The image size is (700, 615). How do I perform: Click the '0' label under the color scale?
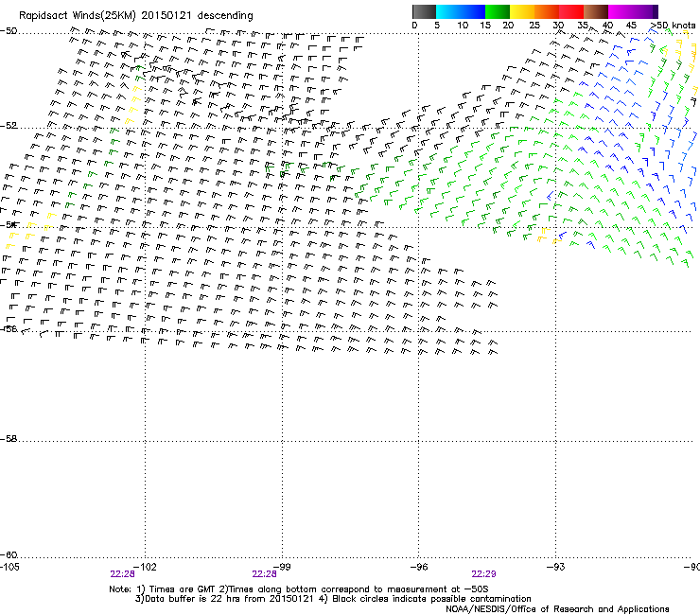414,26
